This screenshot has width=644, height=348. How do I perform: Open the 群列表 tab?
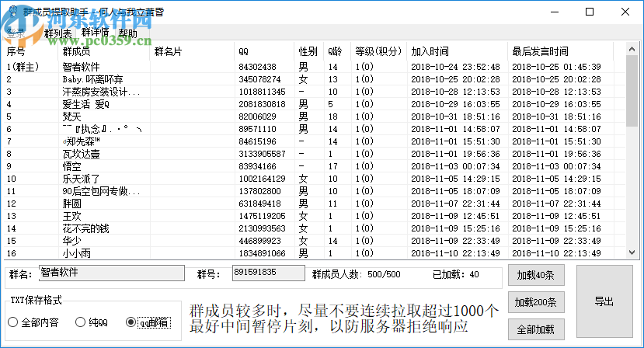click(57, 33)
